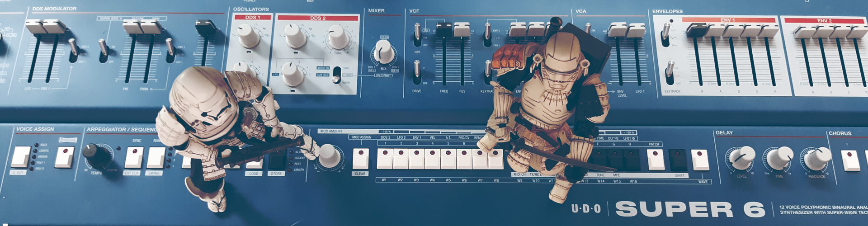Tap the Voice Assign mode button above U. SIZE
This screenshot has width=868, height=226.
[x=21, y=156]
